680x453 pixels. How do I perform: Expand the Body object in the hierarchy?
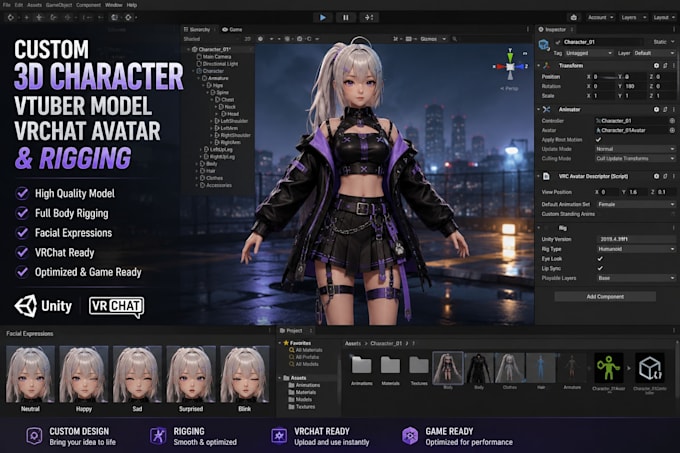point(197,164)
